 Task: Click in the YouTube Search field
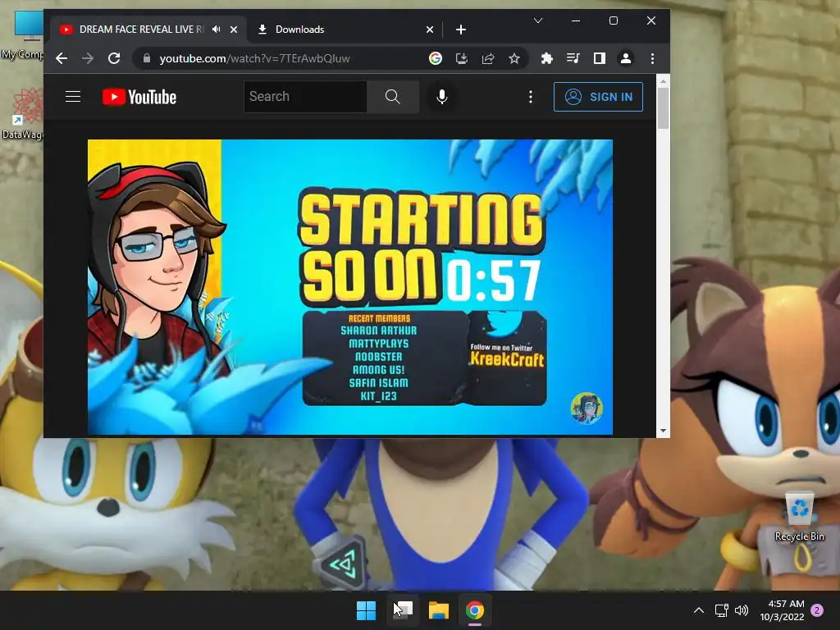305,97
